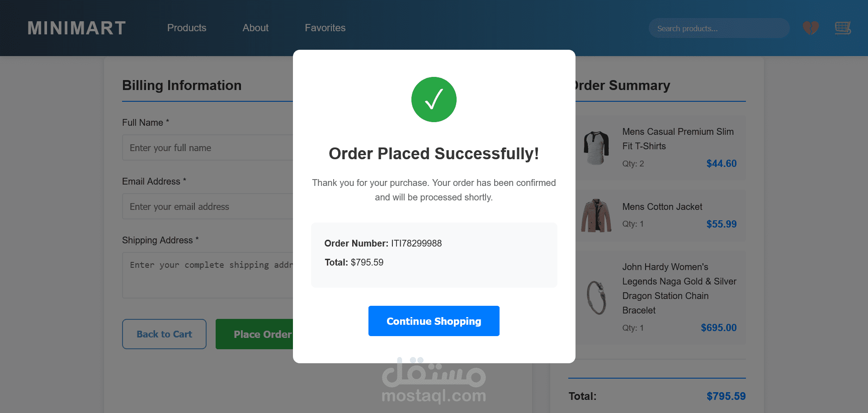Open the shopping cart icon
Screen dimensions: 868x413
pos(842,28)
